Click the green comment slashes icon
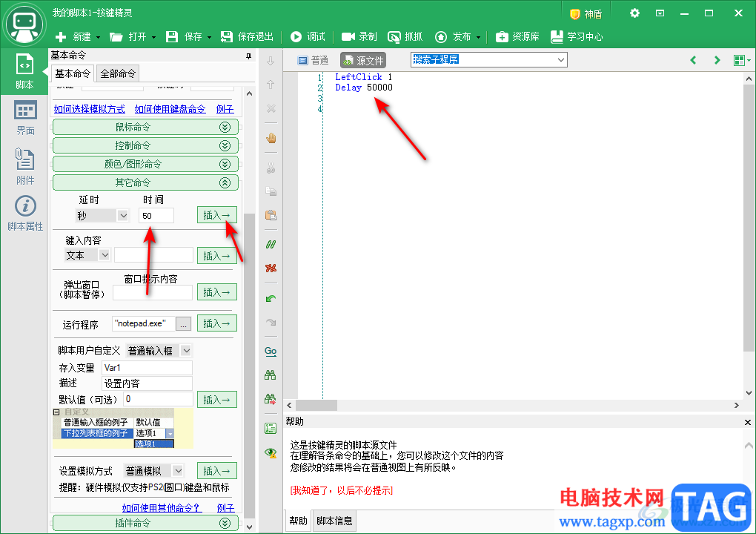The width and height of the screenshot is (756, 534). [271, 245]
